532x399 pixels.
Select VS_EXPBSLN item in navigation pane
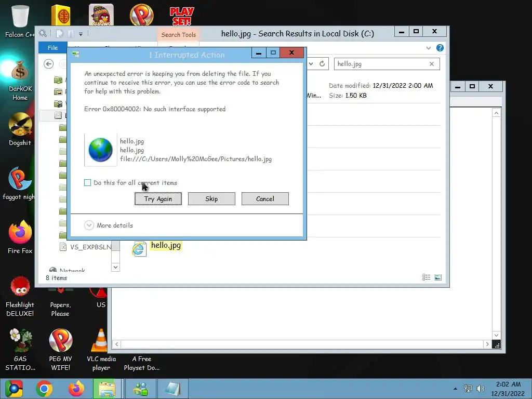coord(86,247)
